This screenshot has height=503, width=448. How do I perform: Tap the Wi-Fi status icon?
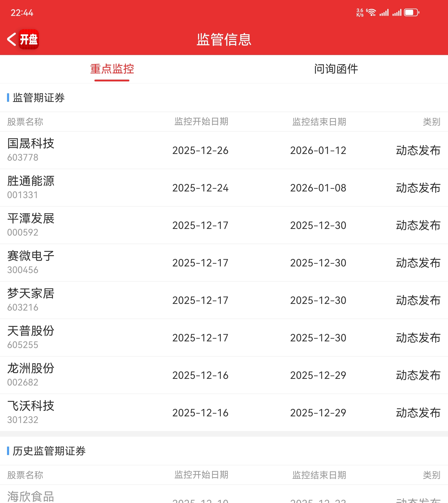click(372, 12)
